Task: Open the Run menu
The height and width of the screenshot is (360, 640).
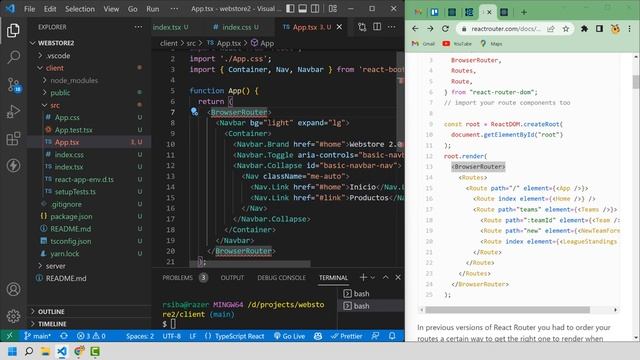Action: [x=153, y=9]
